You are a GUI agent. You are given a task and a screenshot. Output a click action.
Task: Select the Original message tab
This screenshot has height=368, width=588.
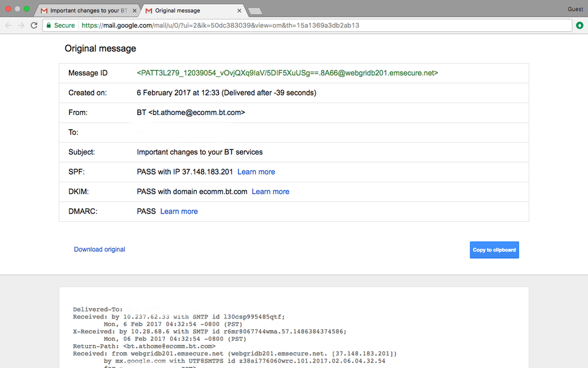192,11
